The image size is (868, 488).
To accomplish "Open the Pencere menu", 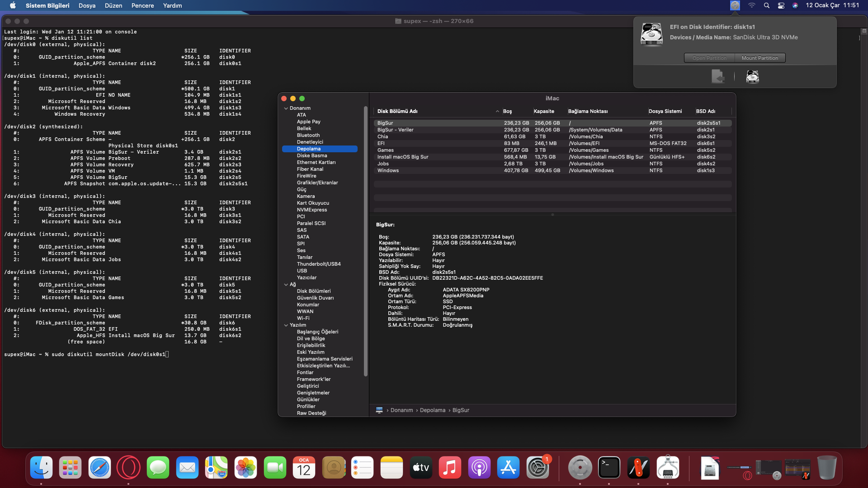I will (143, 5).
